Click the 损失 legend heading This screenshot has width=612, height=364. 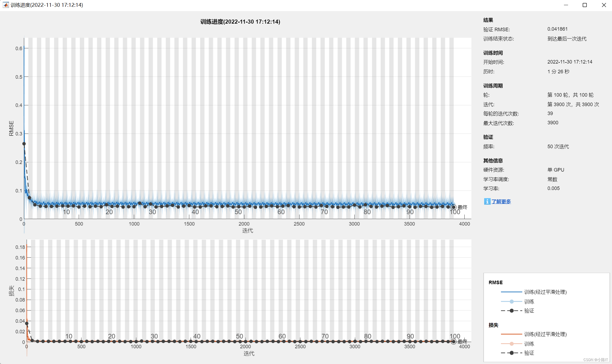493,325
